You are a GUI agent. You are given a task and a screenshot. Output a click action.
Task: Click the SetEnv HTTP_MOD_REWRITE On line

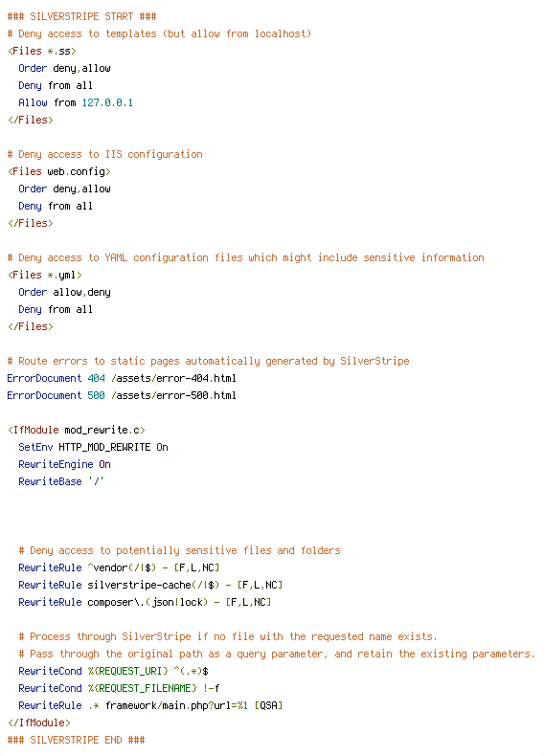point(93,447)
